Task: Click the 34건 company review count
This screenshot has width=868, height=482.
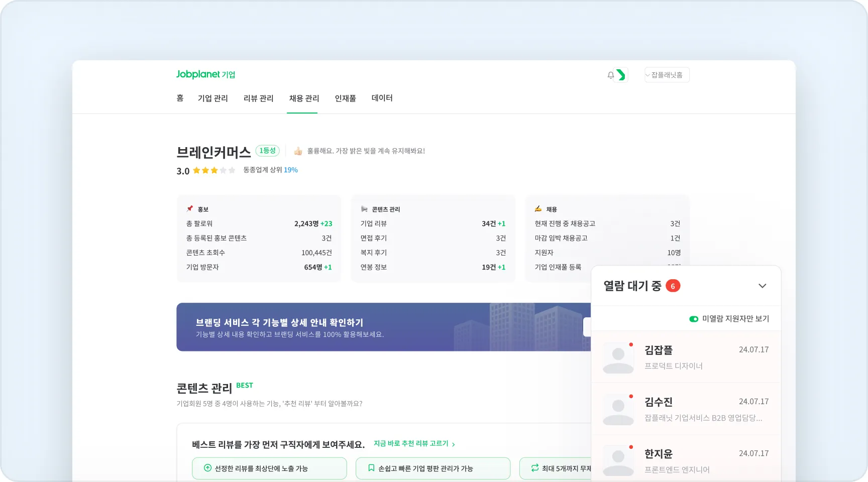Action: (489, 224)
